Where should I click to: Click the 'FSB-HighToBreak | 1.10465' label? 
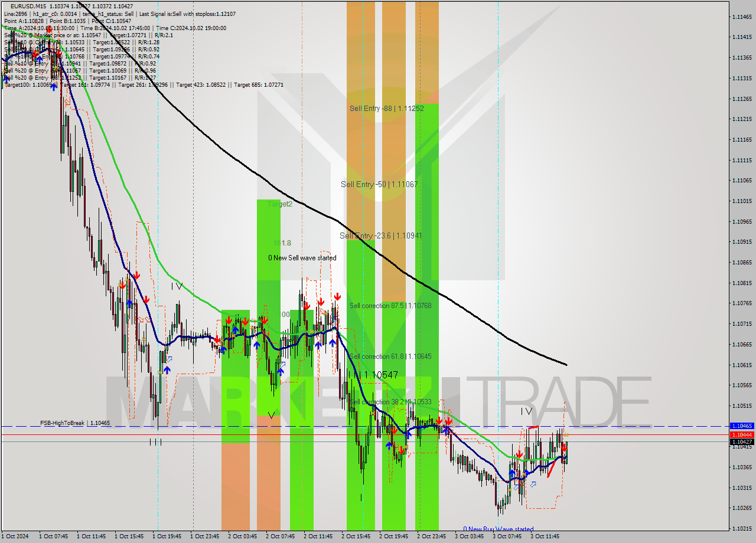click(x=75, y=423)
